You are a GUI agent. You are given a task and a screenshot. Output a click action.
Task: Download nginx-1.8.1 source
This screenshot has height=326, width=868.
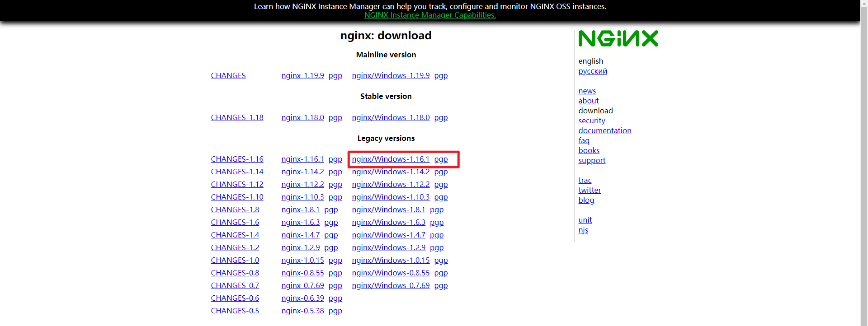300,210
